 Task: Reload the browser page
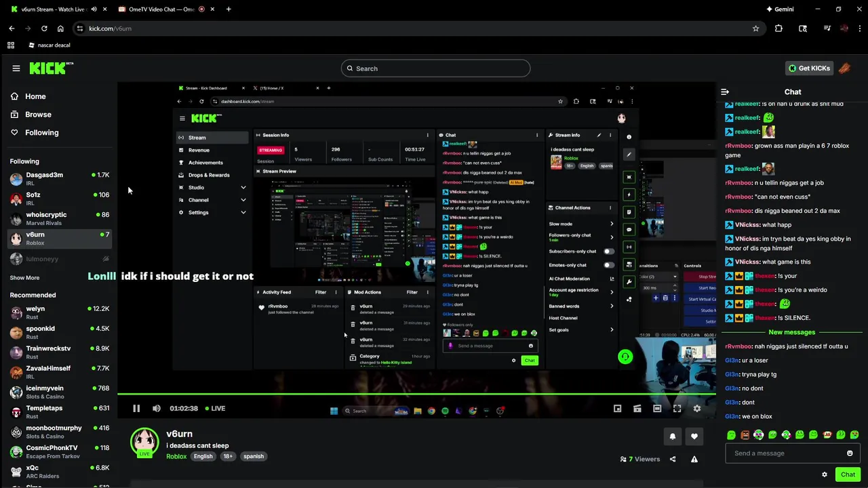click(44, 28)
